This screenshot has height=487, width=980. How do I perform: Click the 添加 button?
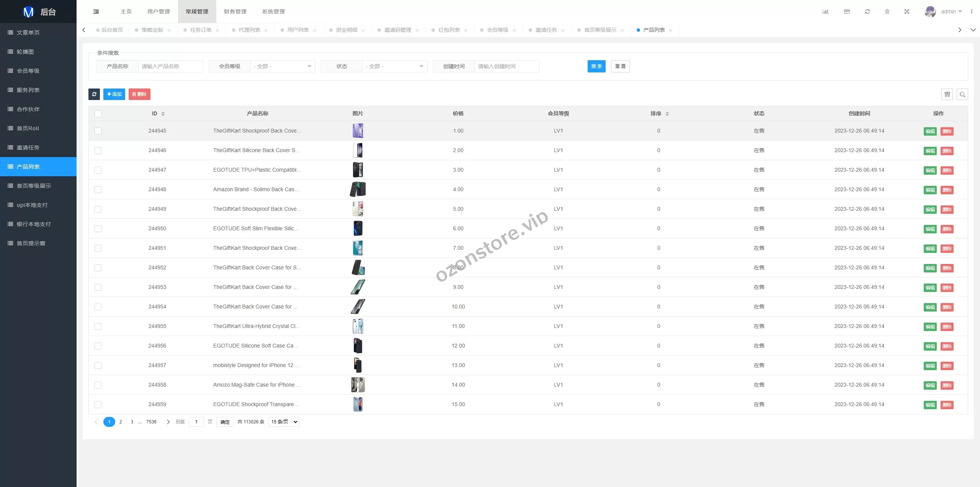tap(114, 94)
